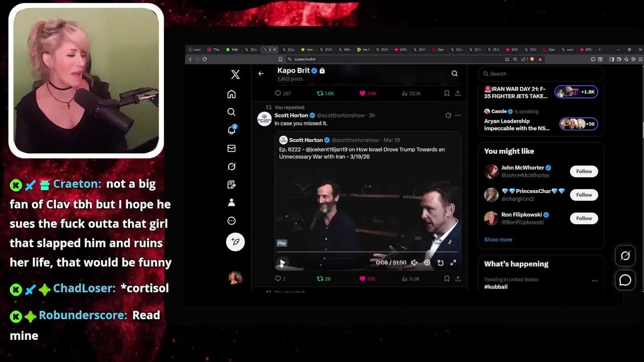Open video settings gear

pyautogui.click(x=427, y=262)
